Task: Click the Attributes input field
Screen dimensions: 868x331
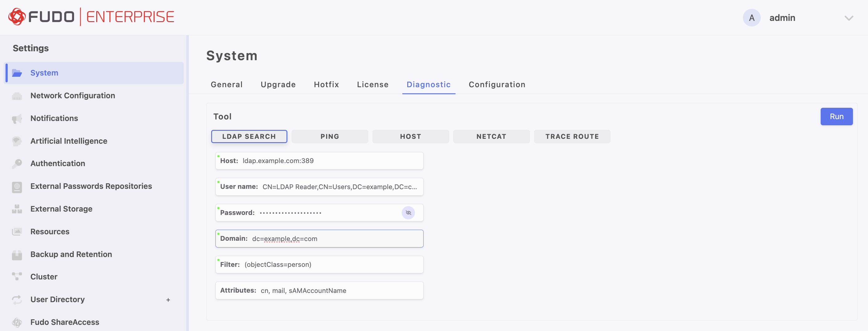Action: (x=337, y=290)
